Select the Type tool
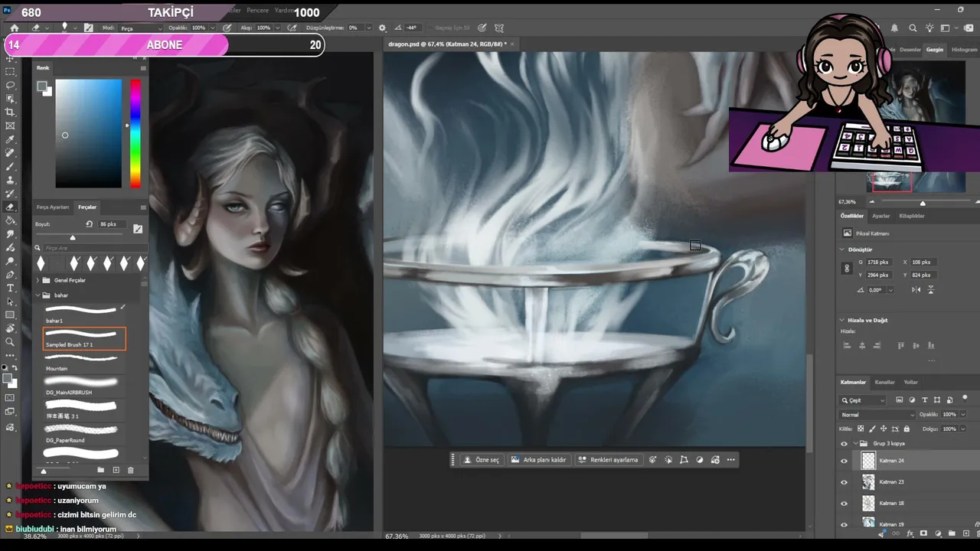 (10, 288)
